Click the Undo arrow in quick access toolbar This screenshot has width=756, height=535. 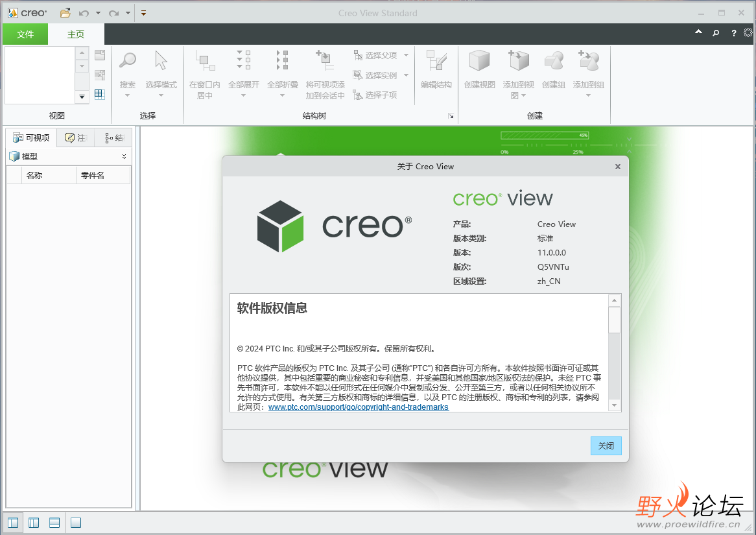[84, 13]
